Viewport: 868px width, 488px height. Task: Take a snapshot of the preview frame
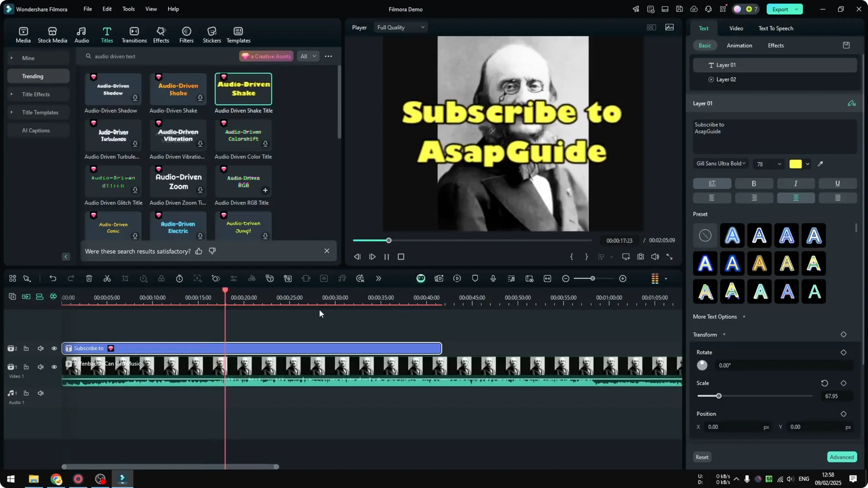(640, 257)
